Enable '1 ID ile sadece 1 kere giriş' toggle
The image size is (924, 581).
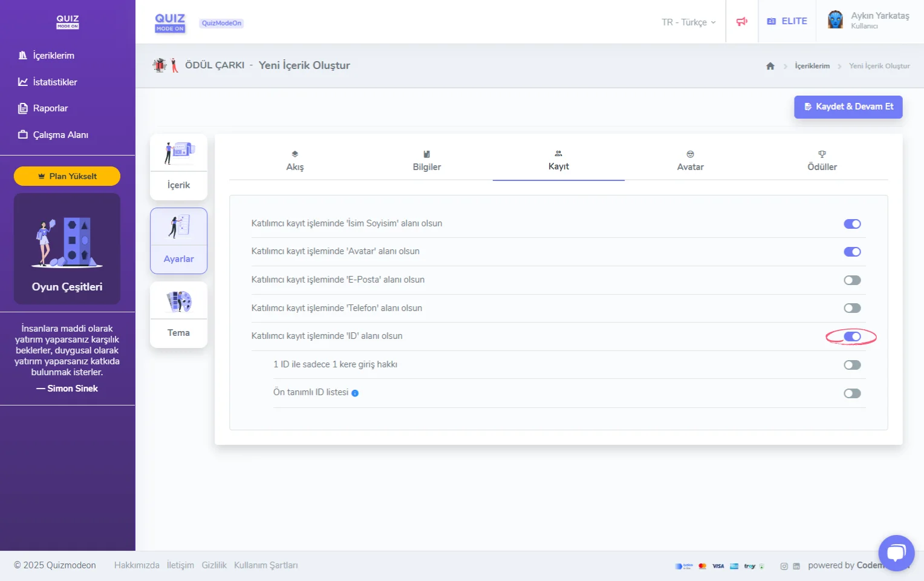click(x=852, y=365)
